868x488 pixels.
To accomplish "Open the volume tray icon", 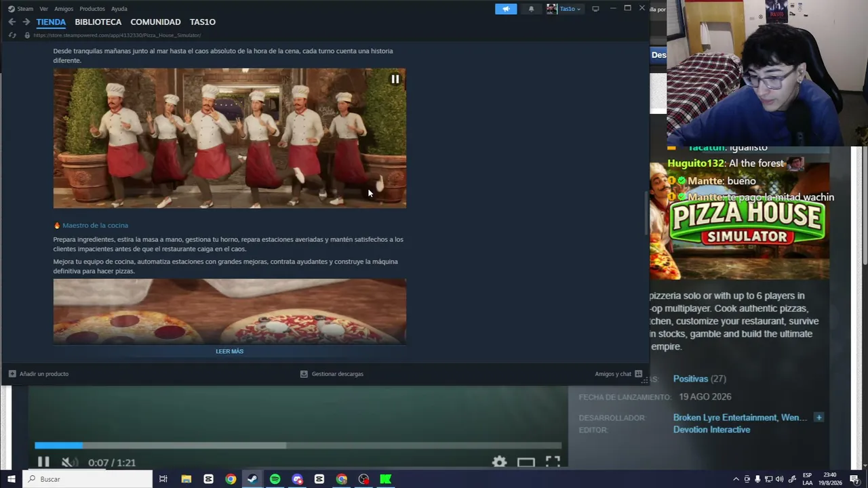I will [x=779, y=479].
